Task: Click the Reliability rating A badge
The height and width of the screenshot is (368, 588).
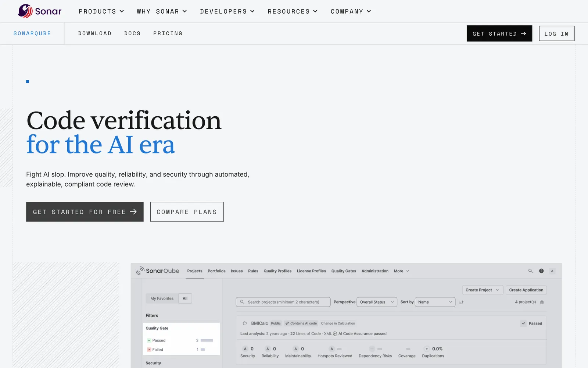Action: [268, 349]
